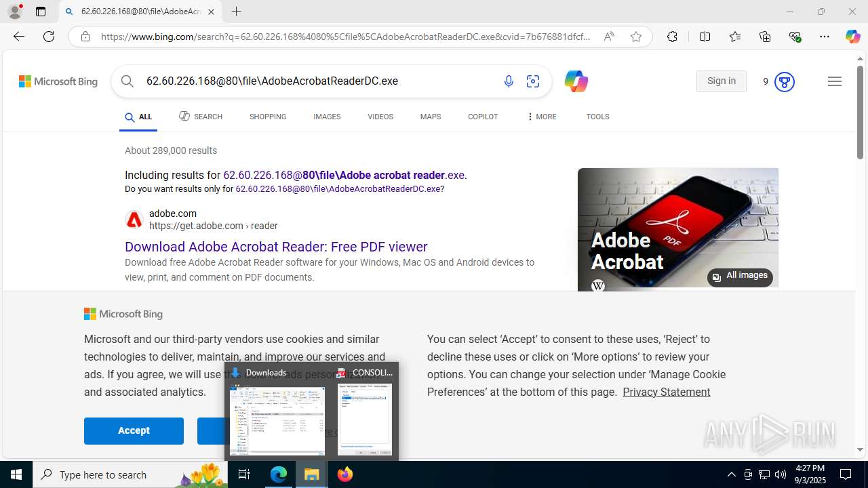Refresh the current page
868x488 pixels.
(49, 37)
